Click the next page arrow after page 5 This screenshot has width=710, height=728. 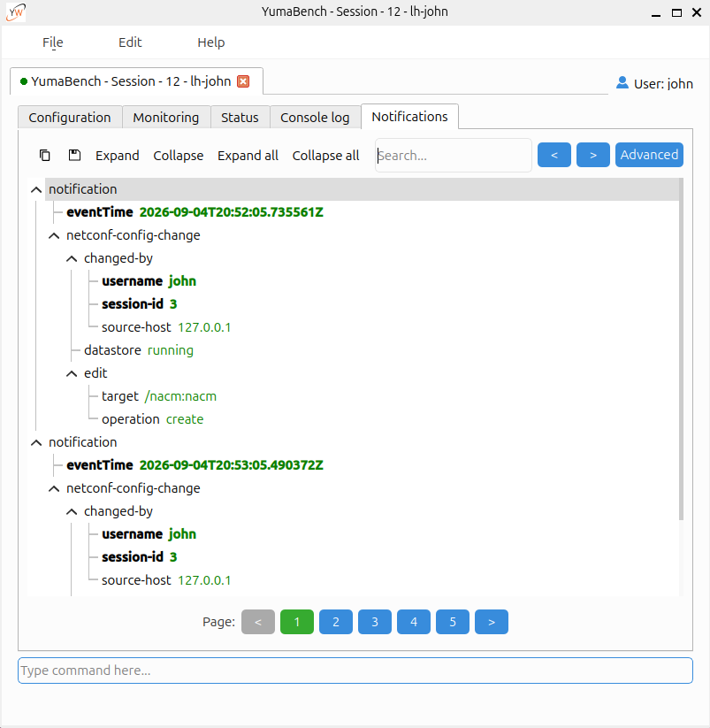click(x=492, y=622)
